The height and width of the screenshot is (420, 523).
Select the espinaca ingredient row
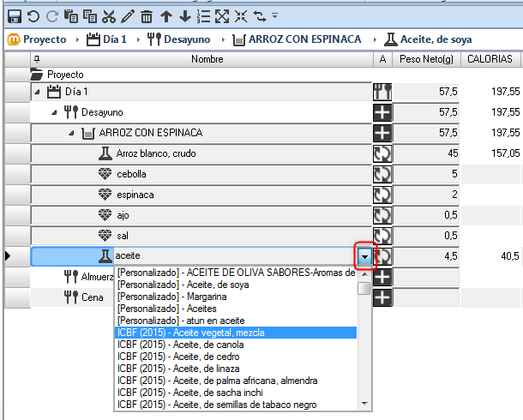[201, 195]
